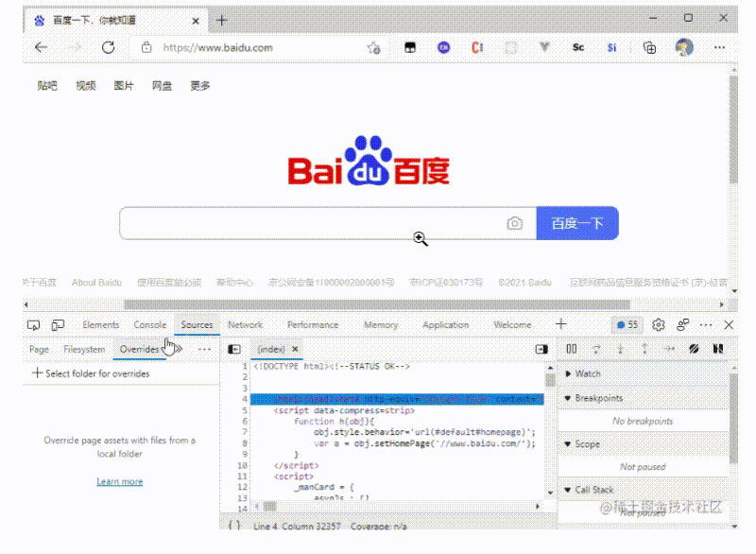
Task: Show more navigator tabs chevron
Action: coord(178,349)
